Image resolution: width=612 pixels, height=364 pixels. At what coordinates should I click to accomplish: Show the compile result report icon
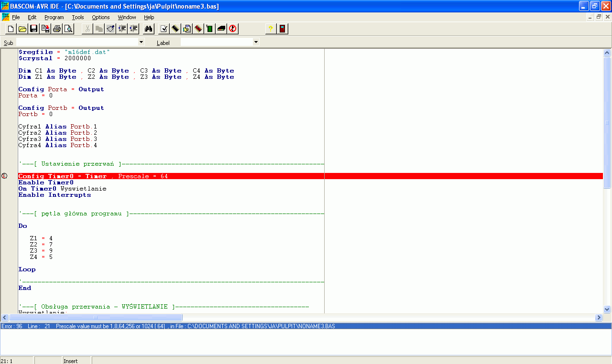click(x=187, y=29)
